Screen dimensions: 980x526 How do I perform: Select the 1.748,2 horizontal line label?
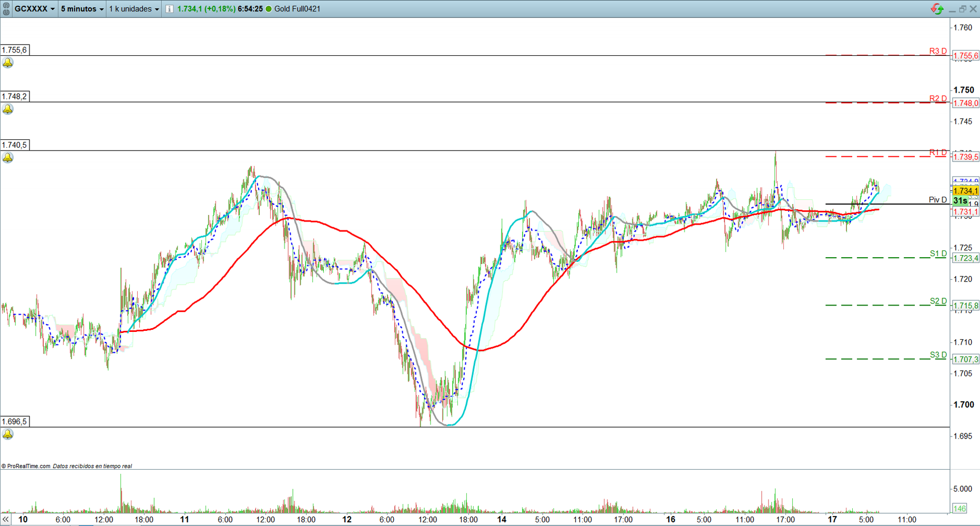(x=15, y=96)
